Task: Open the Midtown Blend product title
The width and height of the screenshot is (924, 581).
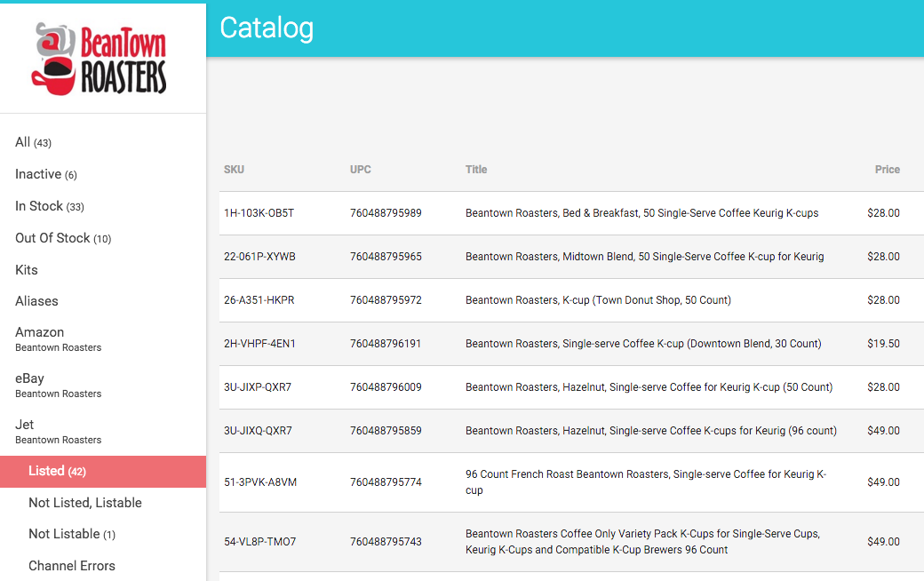Action: (x=645, y=257)
